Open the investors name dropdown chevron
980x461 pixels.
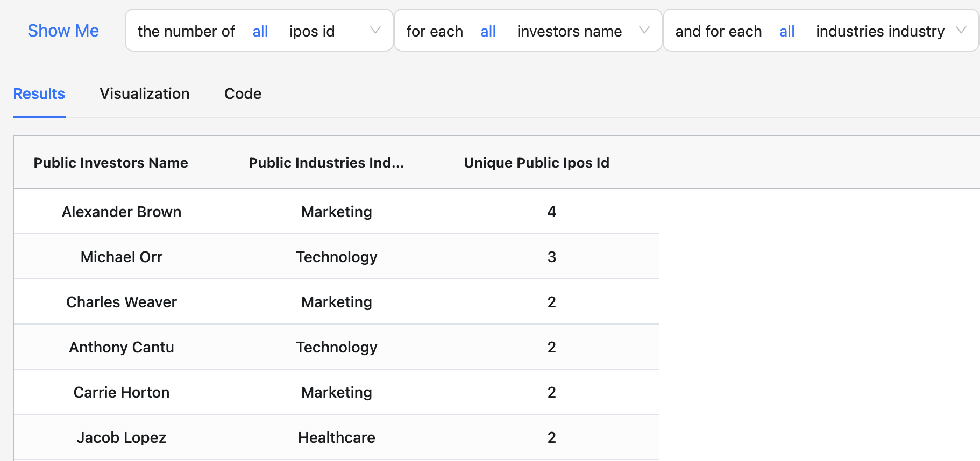644,31
